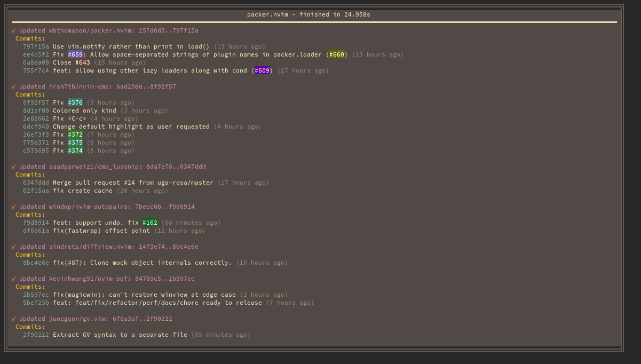641x364 pixels.
Task: Click the 'Commits:' label under packer.nvim
Action: click(x=30, y=38)
